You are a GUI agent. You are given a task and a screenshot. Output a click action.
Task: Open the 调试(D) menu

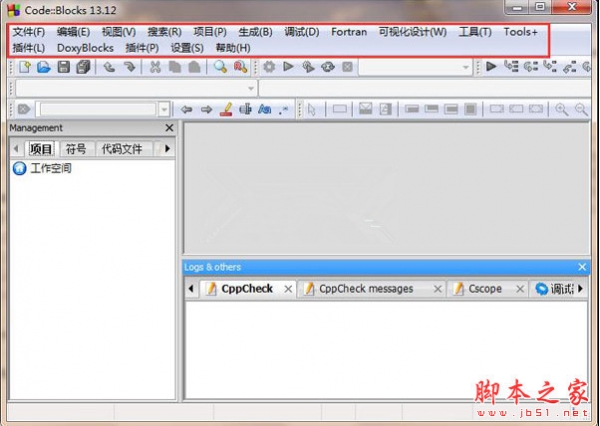click(302, 32)
